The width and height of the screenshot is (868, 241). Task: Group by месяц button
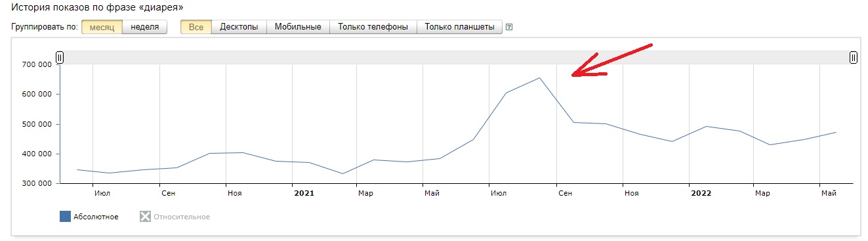point(102,27)
